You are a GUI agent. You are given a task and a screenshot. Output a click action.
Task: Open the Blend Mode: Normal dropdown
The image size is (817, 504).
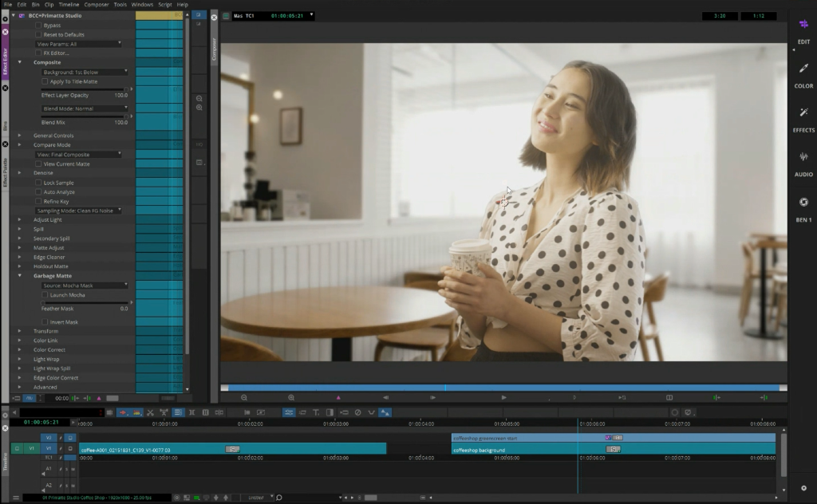pos(85,108)
